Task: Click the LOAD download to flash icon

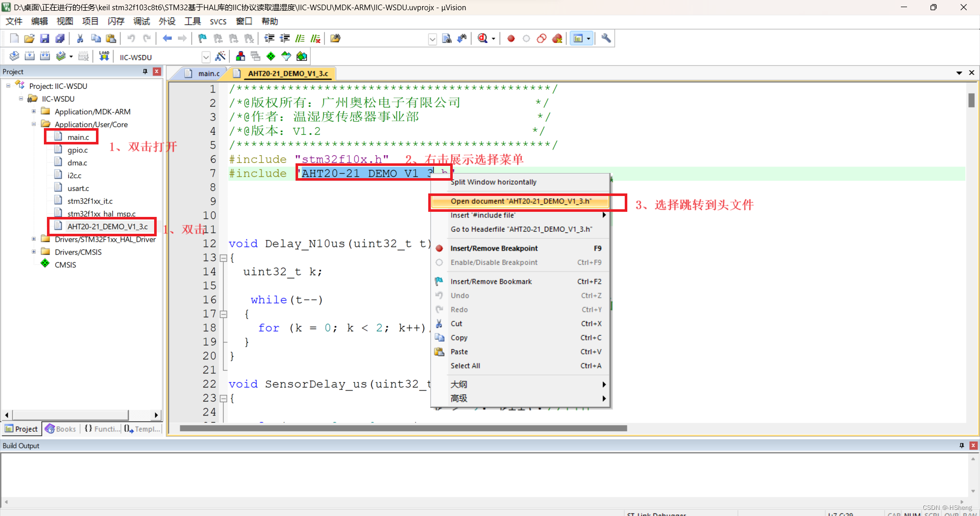Action: 104,56
